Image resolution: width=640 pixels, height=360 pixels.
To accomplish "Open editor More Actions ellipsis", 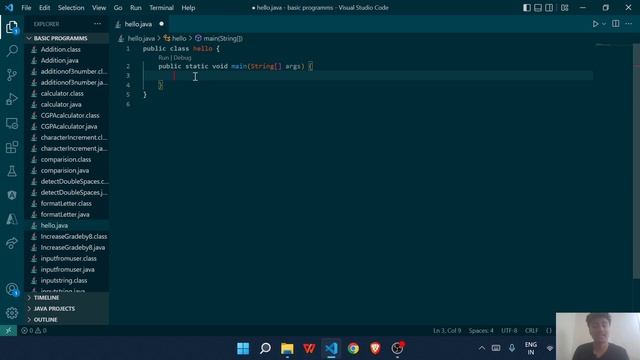I will (x=629, y=24).
